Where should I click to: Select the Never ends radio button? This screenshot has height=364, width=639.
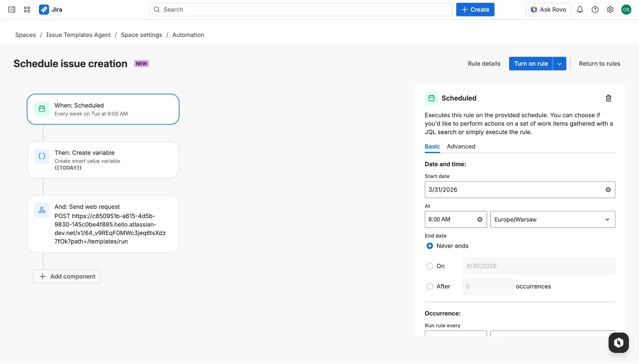pyautogui.click(x=430, y=246)
